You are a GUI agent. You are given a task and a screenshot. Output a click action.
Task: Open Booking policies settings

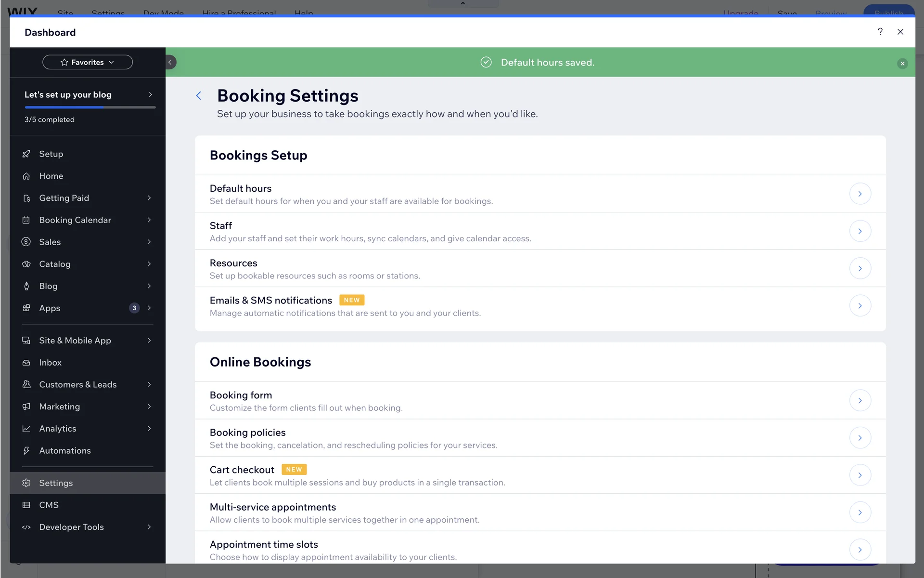(860, 438)
